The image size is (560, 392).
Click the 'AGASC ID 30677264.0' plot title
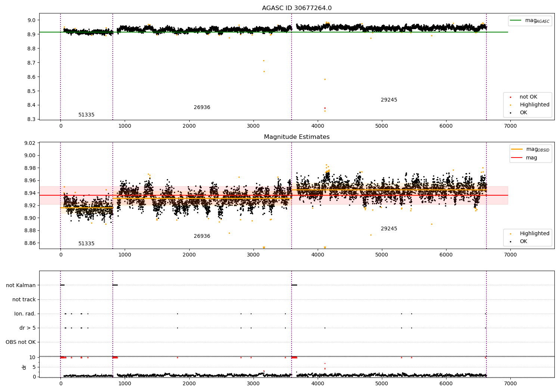(297, 8)
